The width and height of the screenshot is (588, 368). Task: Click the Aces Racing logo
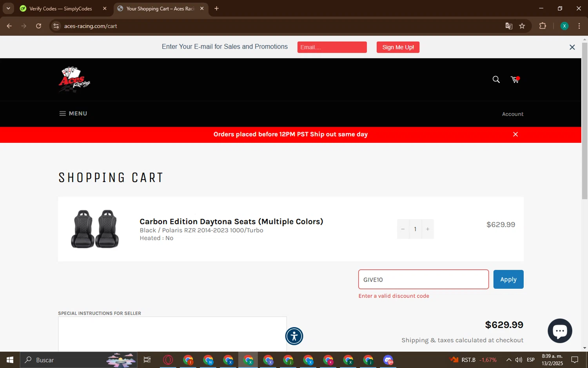pos(74,80)
